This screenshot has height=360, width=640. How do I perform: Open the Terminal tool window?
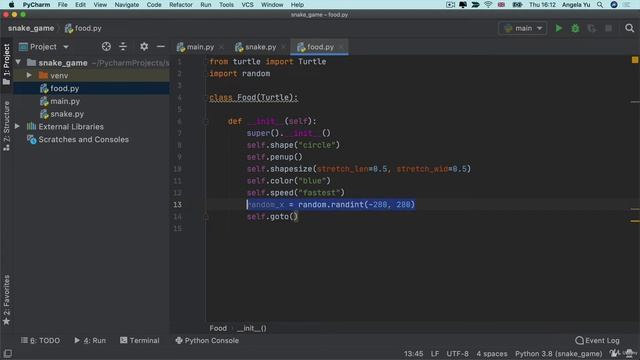pos(140,340)
